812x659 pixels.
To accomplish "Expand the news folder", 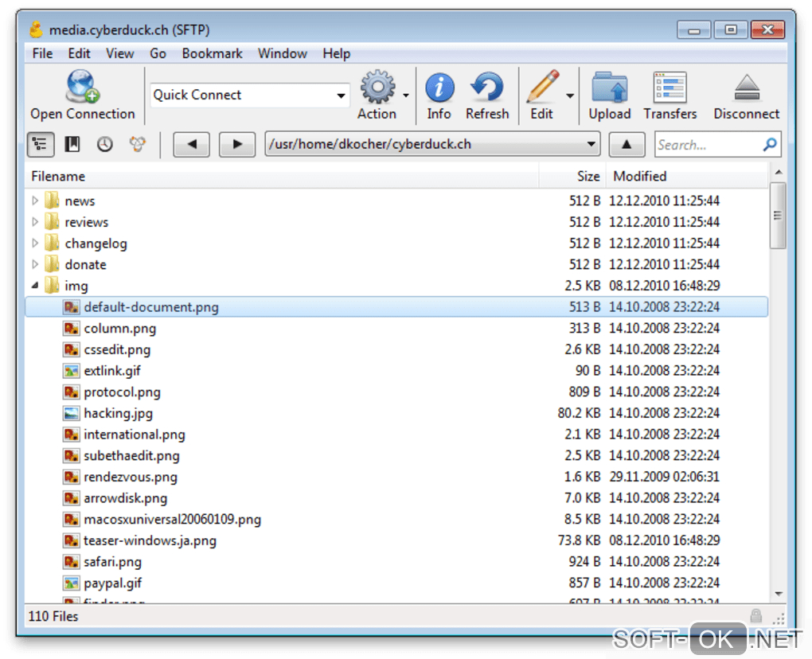I will [x=35, y=201].
